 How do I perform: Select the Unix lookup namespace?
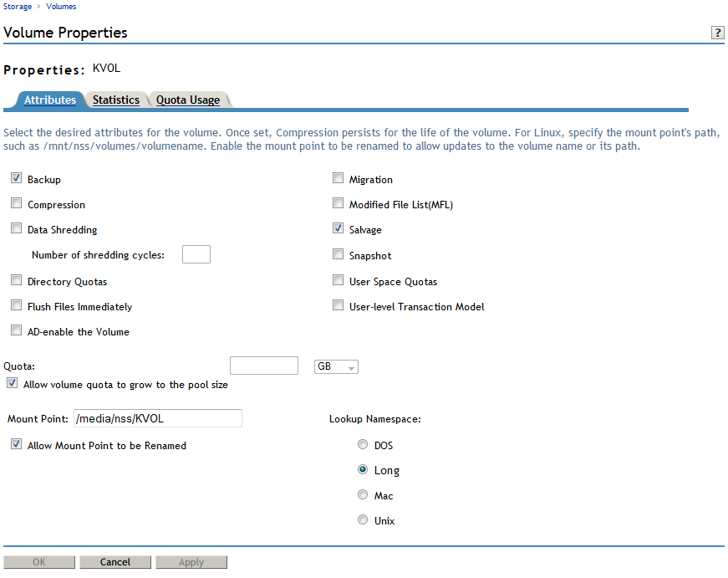(363, 519)
